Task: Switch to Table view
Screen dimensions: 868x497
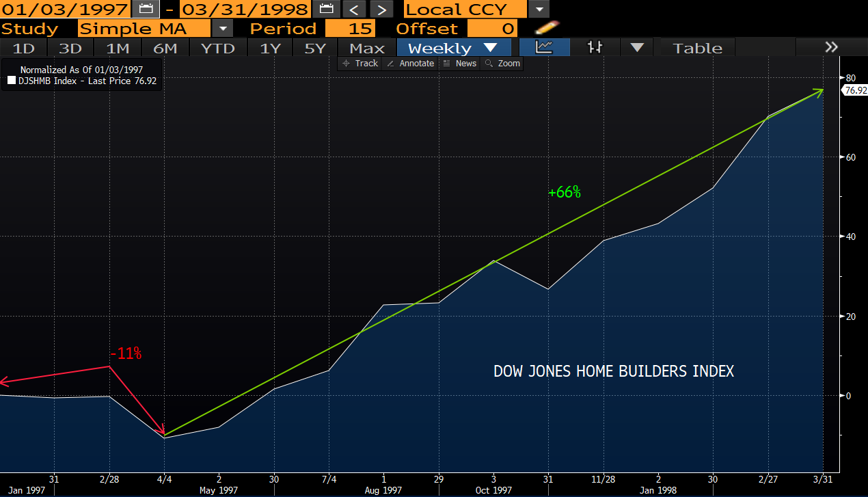Action: tap(697, 48)
